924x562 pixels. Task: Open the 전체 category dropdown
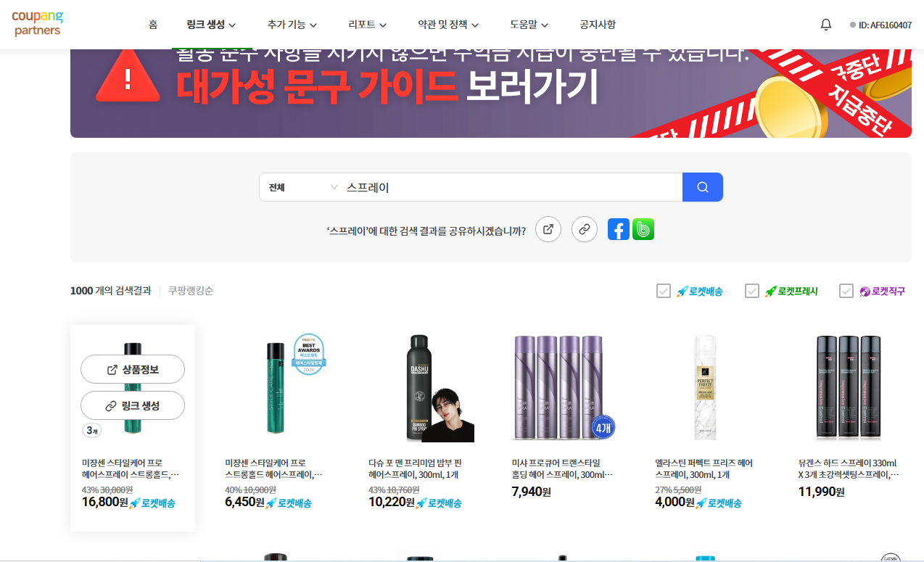[302, 187]
